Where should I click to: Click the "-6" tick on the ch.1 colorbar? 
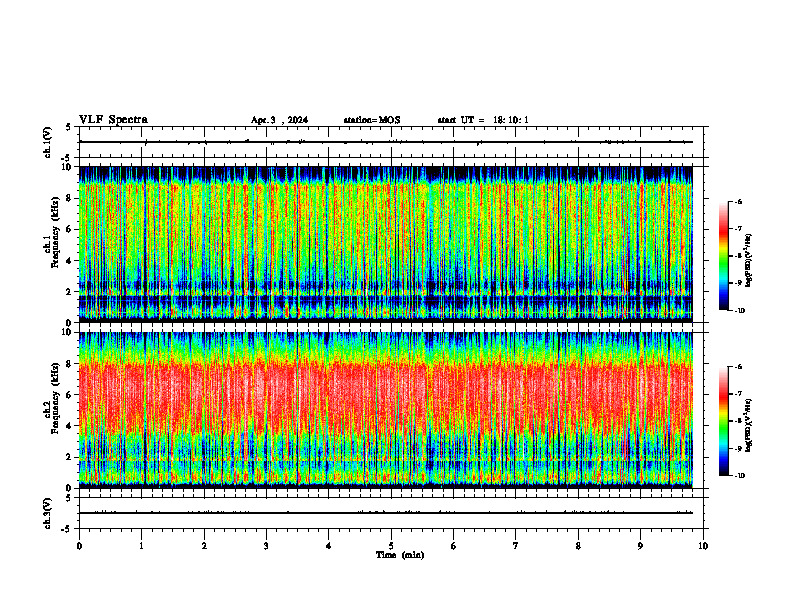click(738, 201)
